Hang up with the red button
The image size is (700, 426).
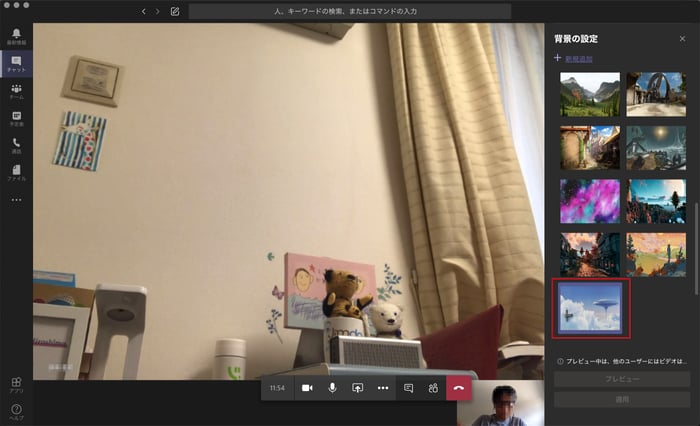(x=458, y=388)
